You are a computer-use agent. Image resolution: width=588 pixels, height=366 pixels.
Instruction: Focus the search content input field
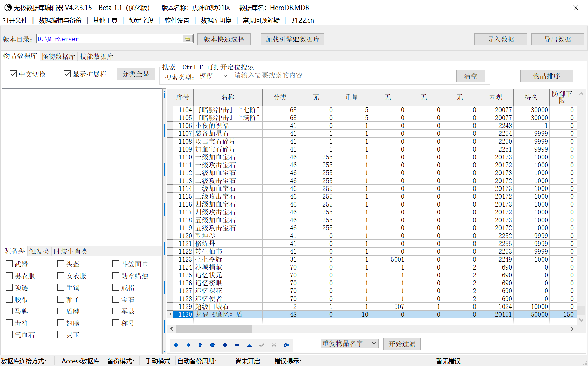coord(343,75)
